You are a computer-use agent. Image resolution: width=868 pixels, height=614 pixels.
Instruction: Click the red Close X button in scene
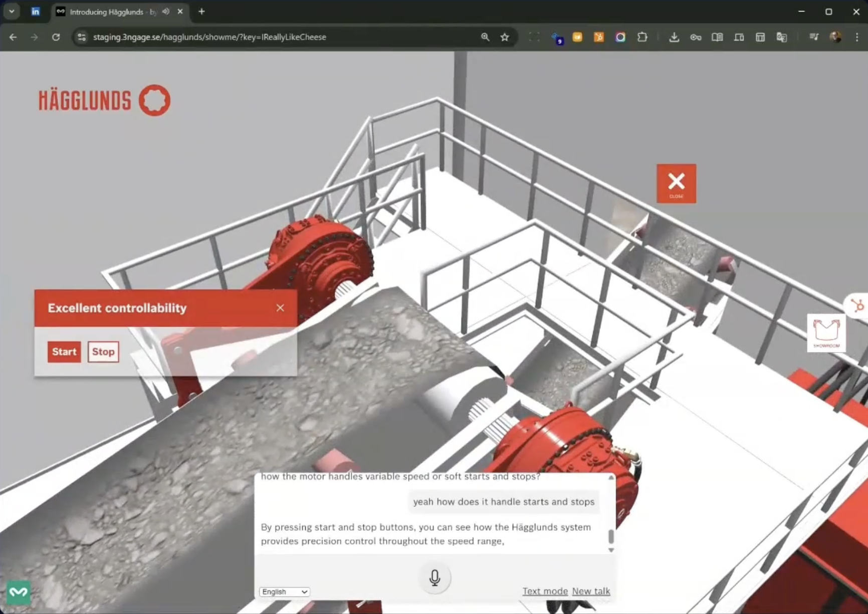[676, 184]
